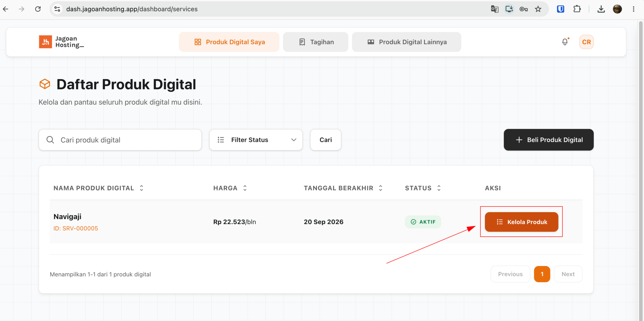Select page 1 in pagination
Screen dimensions: 644x321
point(542,274)
